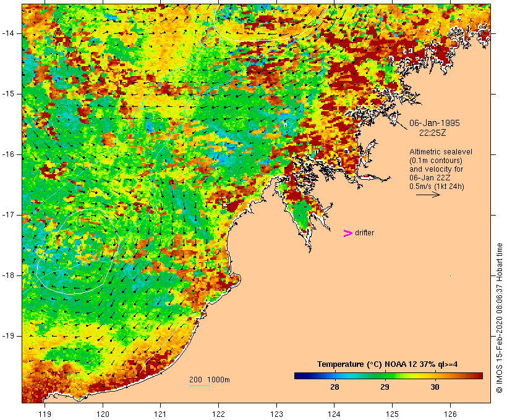Click the date text '06-Jan-1995'
Screen dimensions: 507x420
434,123
